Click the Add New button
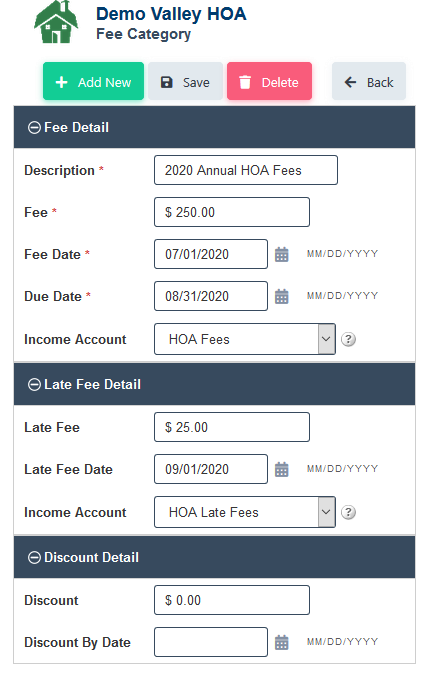 [94, 81]
